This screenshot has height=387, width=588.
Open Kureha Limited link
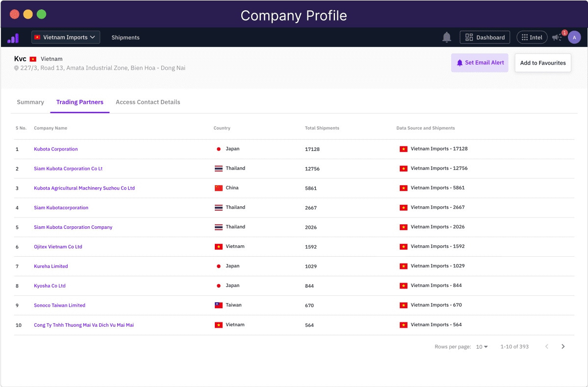tap(51, 266)
